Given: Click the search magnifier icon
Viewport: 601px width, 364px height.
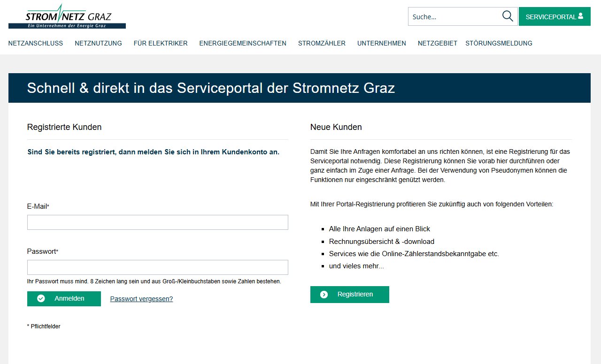Looking at the screenshot, I should [x=508, y=16].
